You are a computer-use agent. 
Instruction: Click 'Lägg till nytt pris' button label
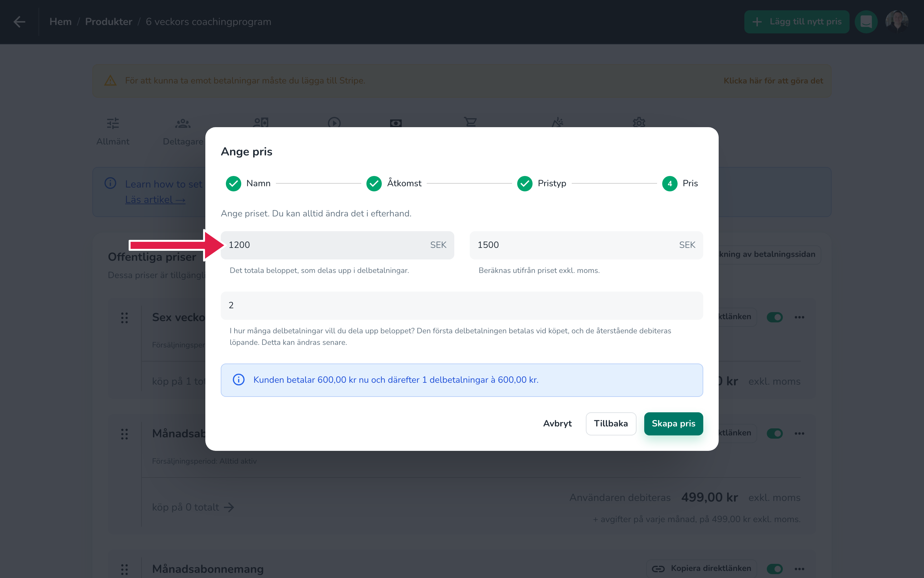coord(806,22)
